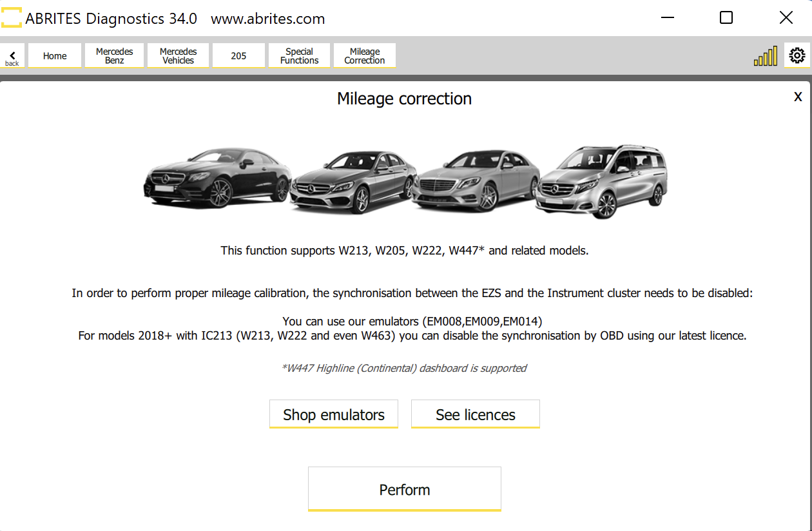Screen dimensions: 812x531
Task: Click the supported models W213, W205 line
Action: pyautogui.click(x=405, y=251)
